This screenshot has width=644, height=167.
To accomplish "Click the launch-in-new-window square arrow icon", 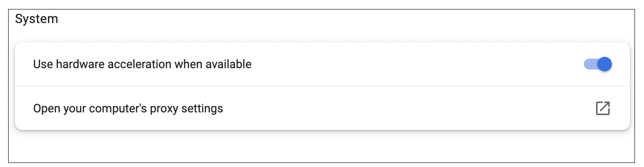I will pyautogui.click(x=603, y=108).
